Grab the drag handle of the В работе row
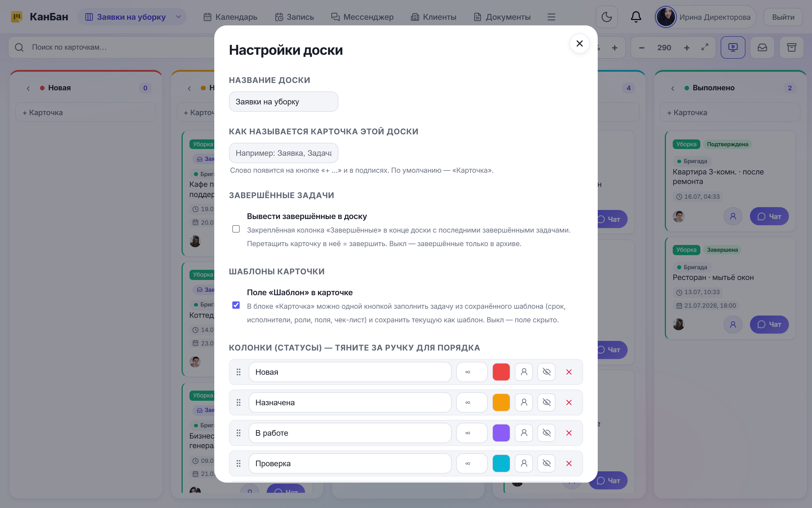This screenshot has height=508, width=812. [x=238, y=433]
